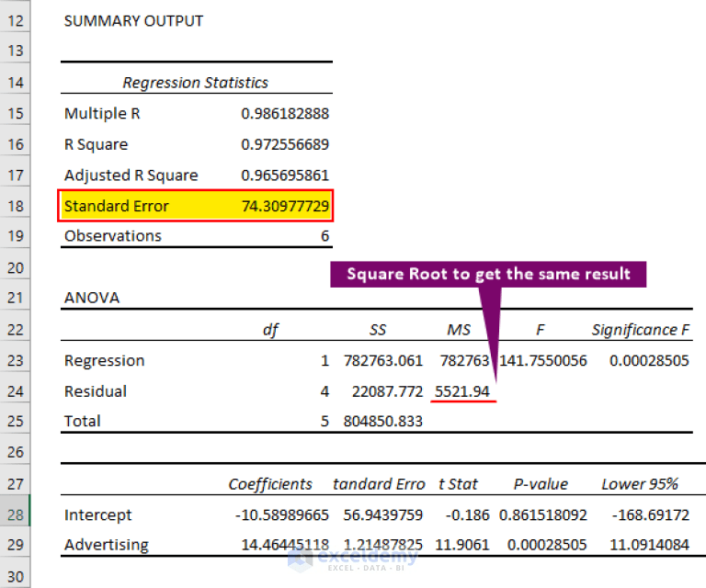The image size is (706, 588).
Task: Click the Adjusted R Square label
Action: [x=131, y=175]
